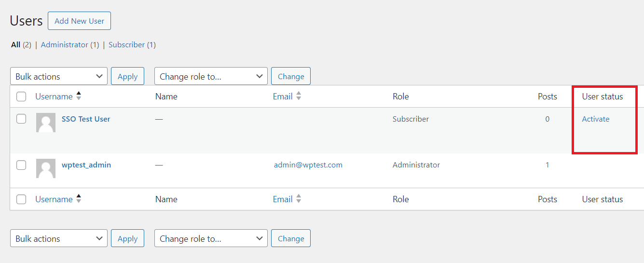Viewport: 644px width, 263px height.
Task: Sort by Username in table header
Action: [x=54, y=97]
